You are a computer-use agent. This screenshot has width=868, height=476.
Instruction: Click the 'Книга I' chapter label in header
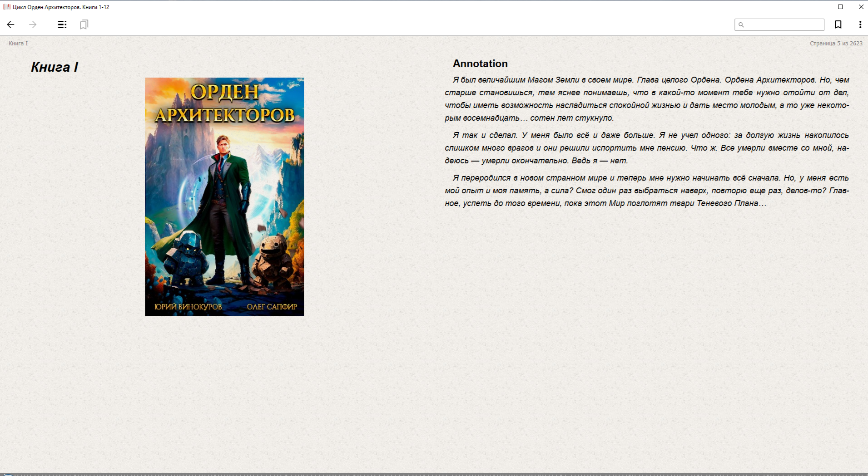[x=18, y=44]
